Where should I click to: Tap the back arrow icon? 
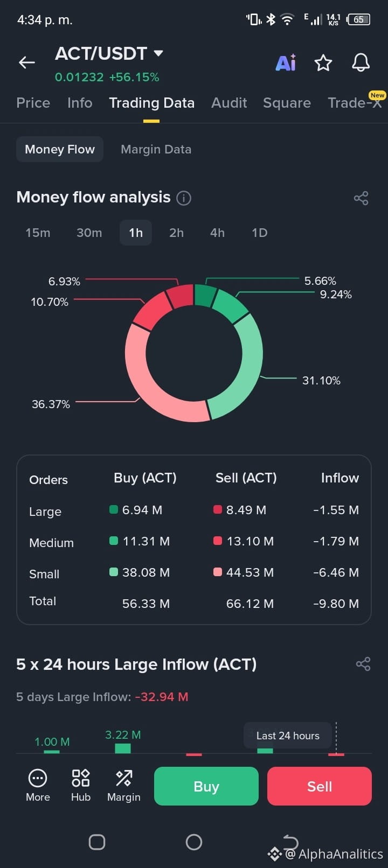pos(27,62)
